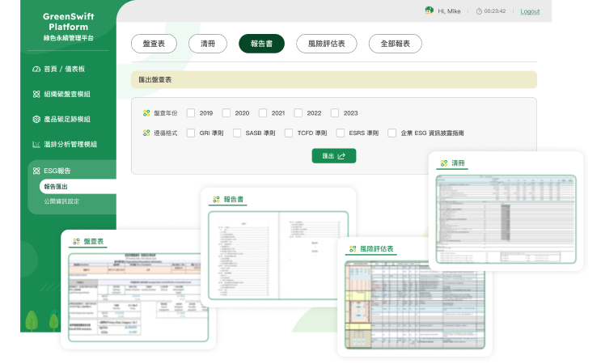
Task: Select the TCFD 準則 checkbox
Action: [289, 133]
